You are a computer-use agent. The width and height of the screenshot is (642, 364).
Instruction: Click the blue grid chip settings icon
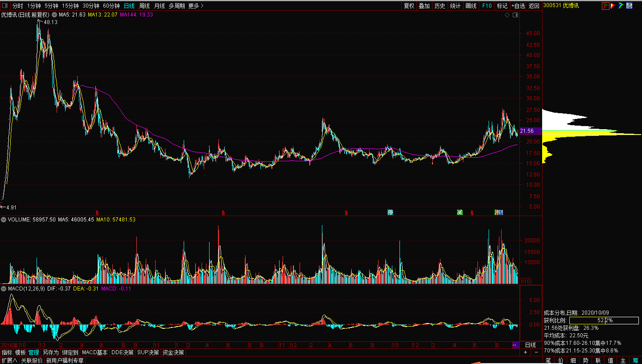(x=630, y=6)
